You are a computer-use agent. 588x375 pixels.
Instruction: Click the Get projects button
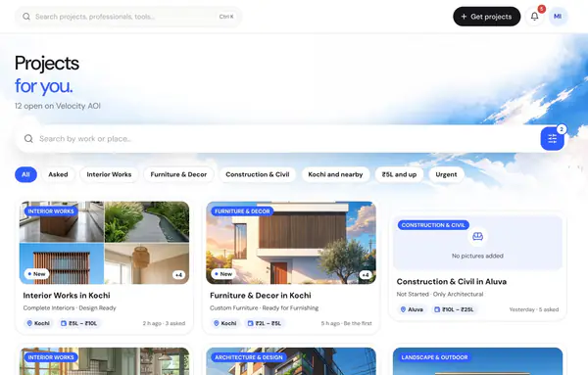click(x=486, y=17)
